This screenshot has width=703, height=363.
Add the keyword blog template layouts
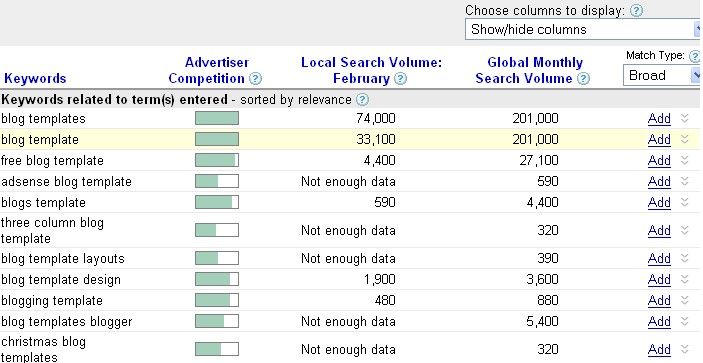(x=659, y=259)
